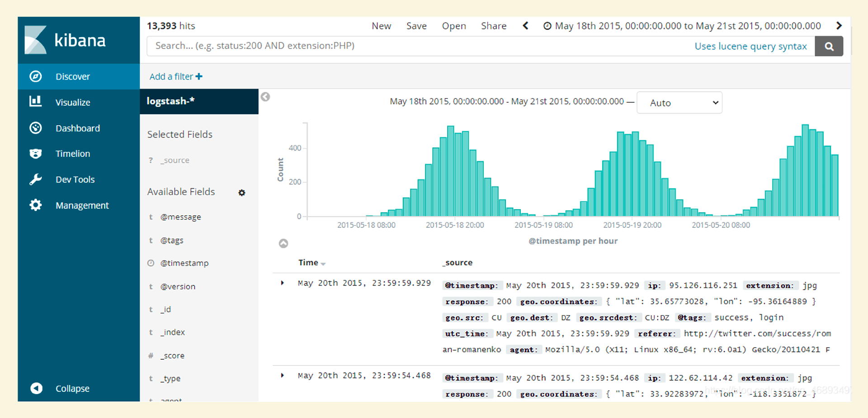Screen dimensions: 868x418
Task: Open Dashboard gauge icon
Action: coord(36,128)
